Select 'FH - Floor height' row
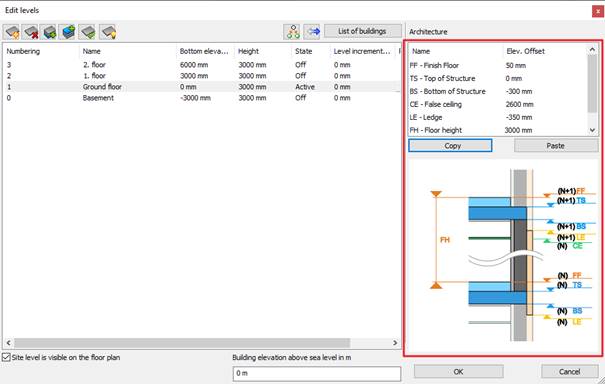The image size is (605, 384). point(498,130)
